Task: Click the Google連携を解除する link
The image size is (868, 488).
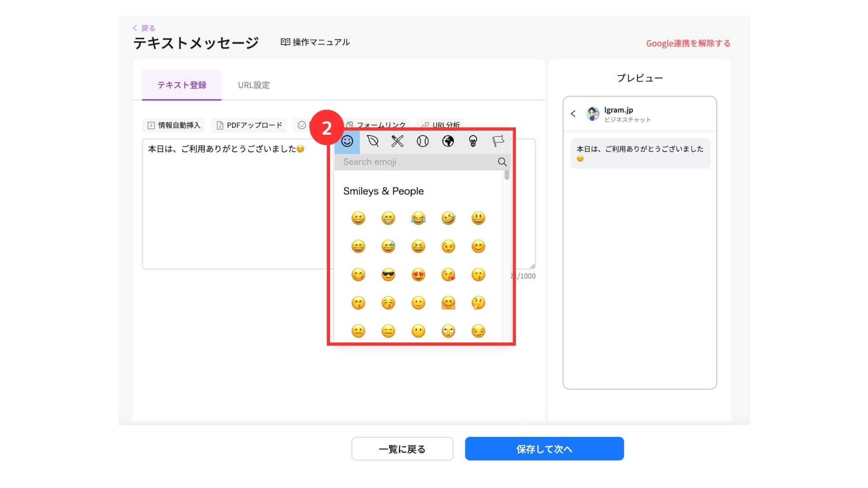Action: tap(688, 43)
